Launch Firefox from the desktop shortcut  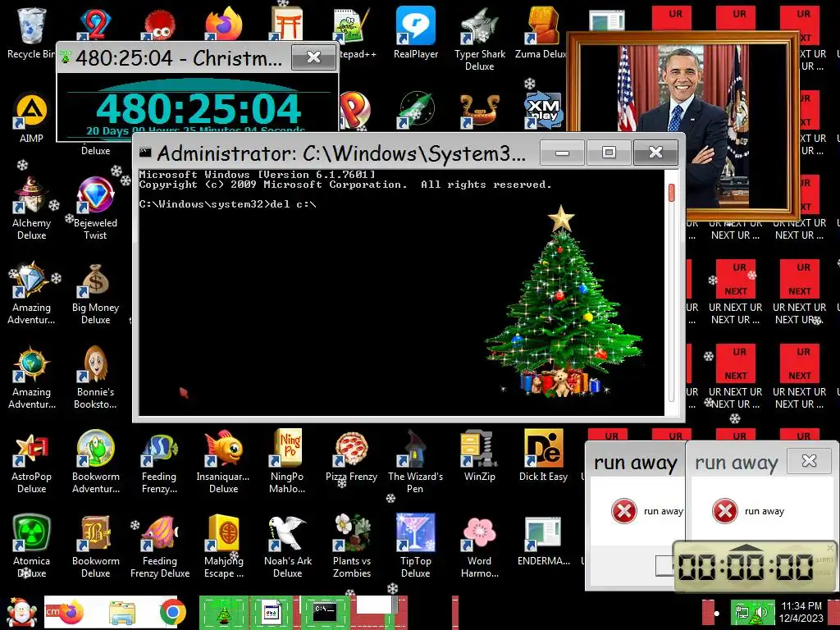pos(223,24)
